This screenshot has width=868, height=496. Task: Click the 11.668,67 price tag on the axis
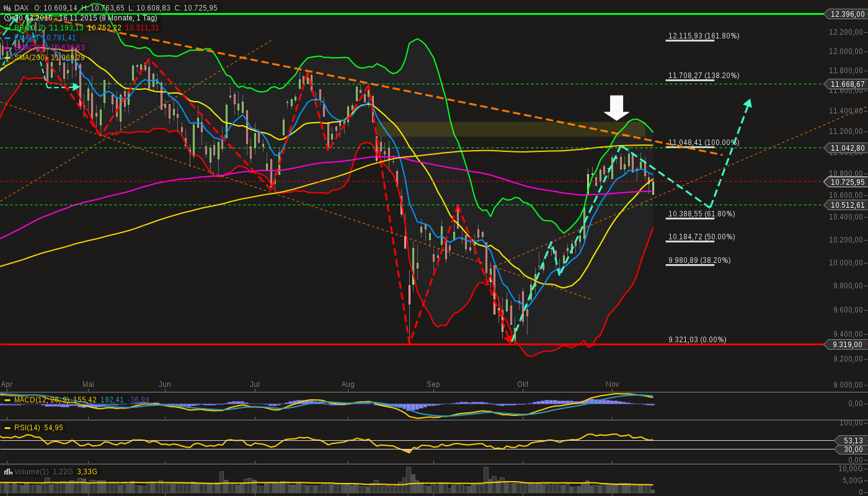point(847,84)
